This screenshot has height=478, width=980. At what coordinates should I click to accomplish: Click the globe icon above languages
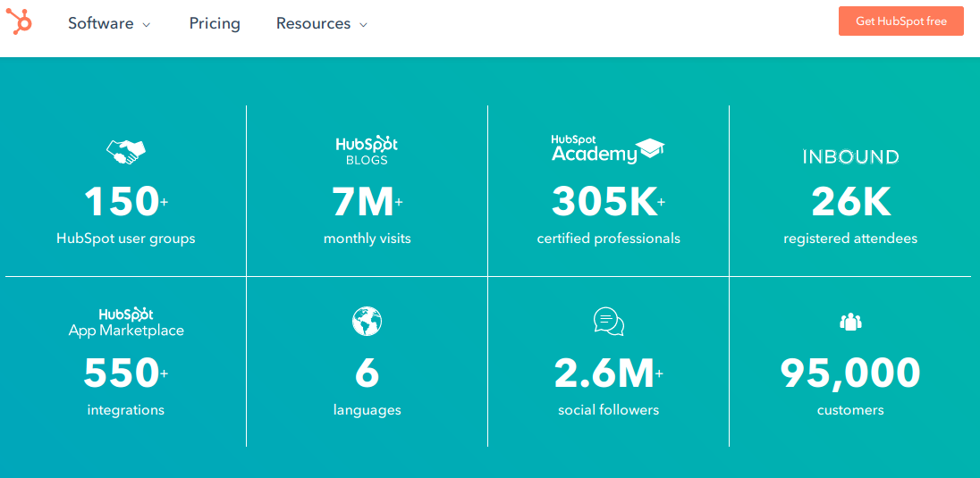[x=367, y=321]
